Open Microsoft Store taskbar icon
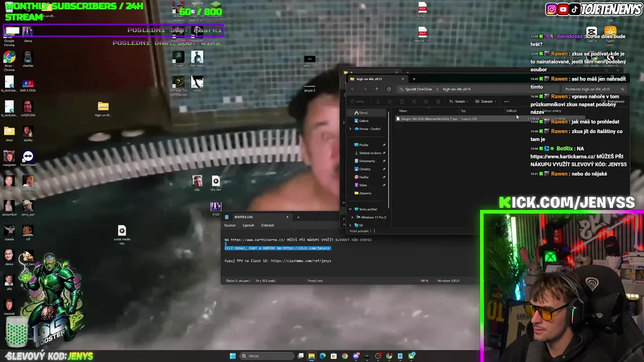644x362 pixels. tap(334, 356)
